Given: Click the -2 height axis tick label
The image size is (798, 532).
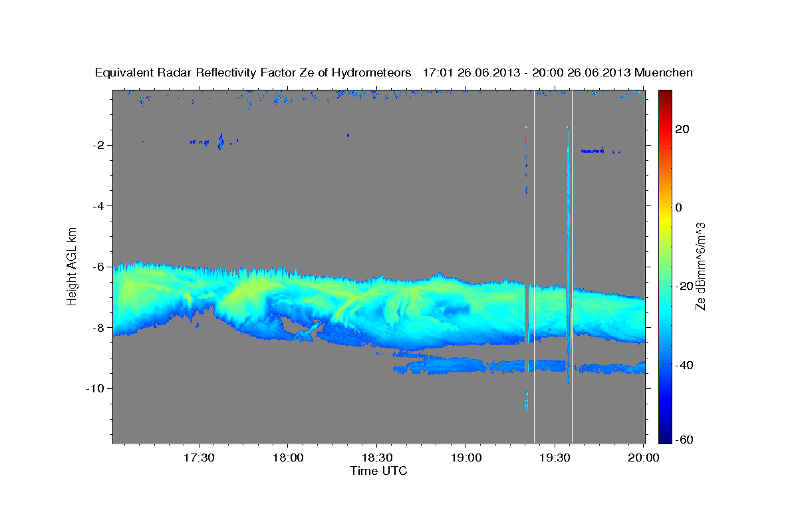Looking at the screenshot, I should click(97, 145).
